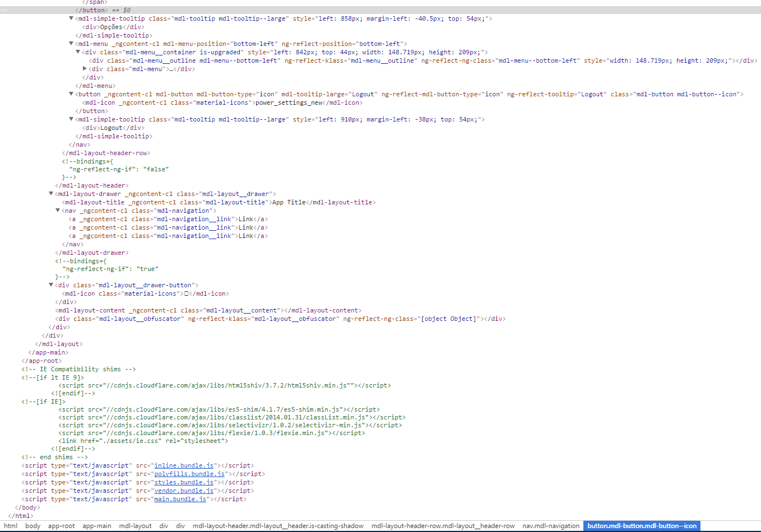Click the flexie.min.js script line

click(x=212, y=433)
